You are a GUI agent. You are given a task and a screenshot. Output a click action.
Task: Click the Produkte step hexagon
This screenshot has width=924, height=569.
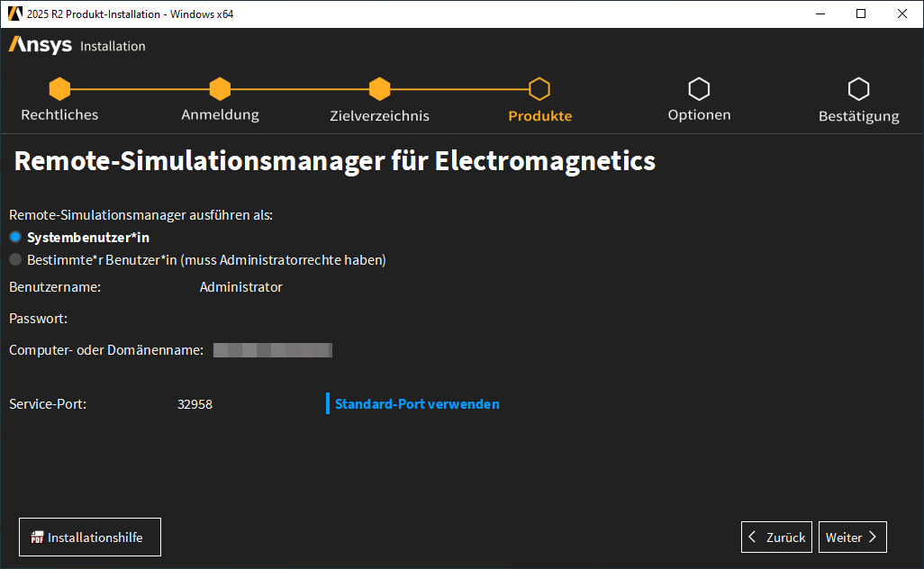[539, 89]
